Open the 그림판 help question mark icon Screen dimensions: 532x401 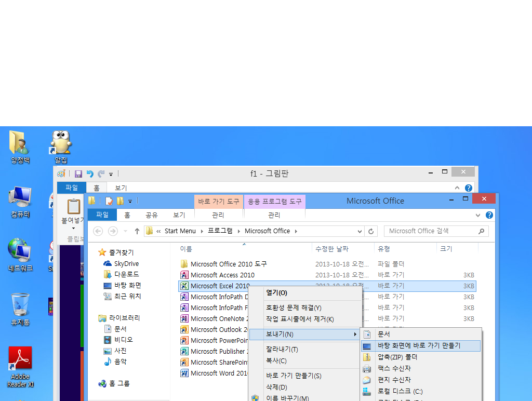pyautogui.click(x=469, y=188)
